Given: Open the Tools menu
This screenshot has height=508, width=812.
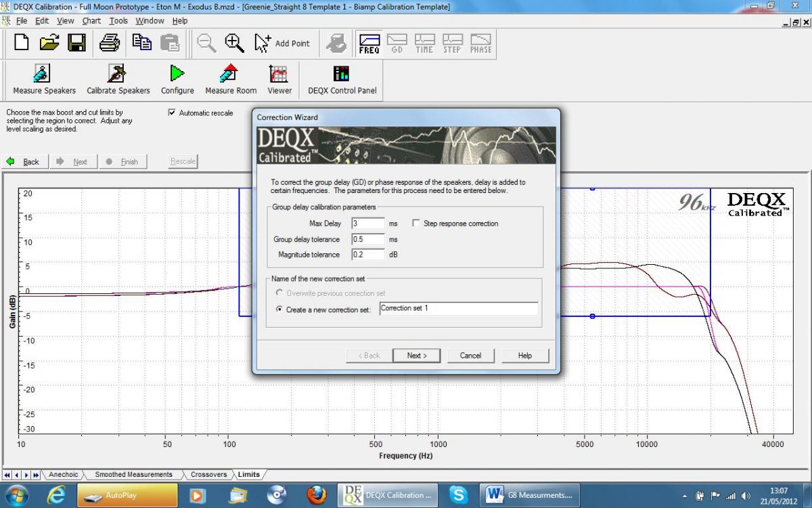Looking at the screenshot, I should tap(118, 21).
